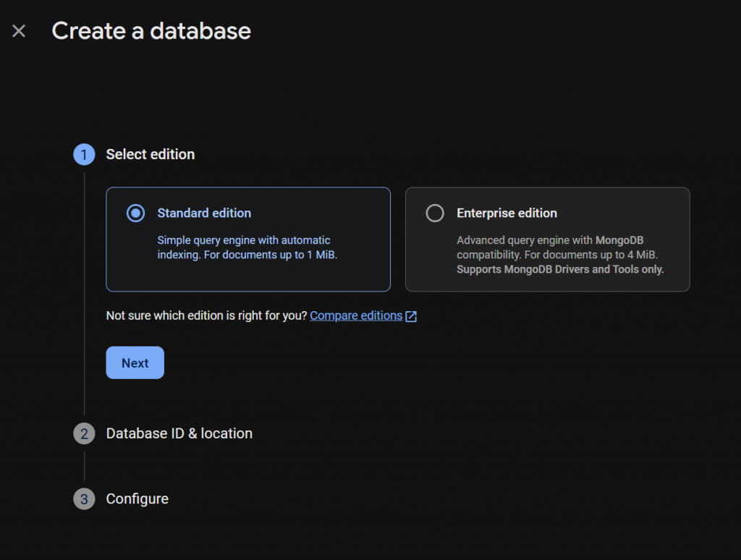Collapse the Select edition step heading
This screenshot has width=741, height=560.
pos(150,154)
